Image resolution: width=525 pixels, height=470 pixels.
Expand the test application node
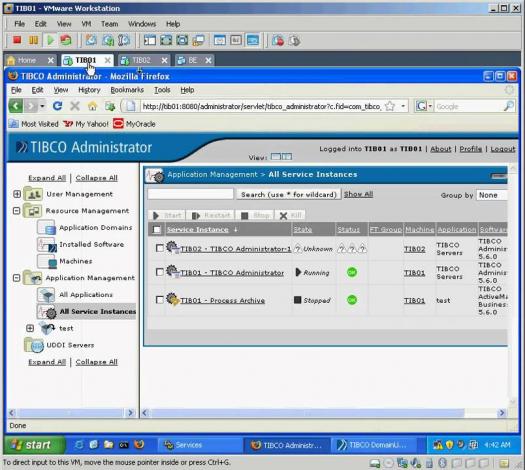tap(30, 328)
